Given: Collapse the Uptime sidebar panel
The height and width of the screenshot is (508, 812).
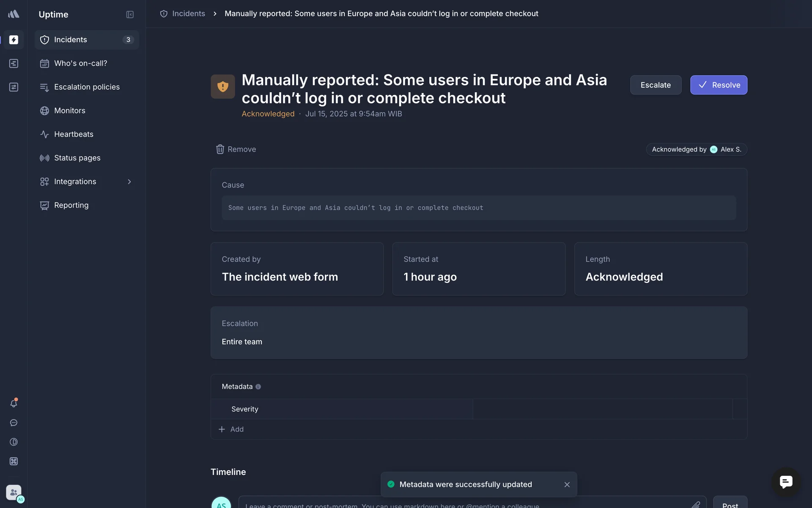Looking at the screenshot, I should 130,14.
